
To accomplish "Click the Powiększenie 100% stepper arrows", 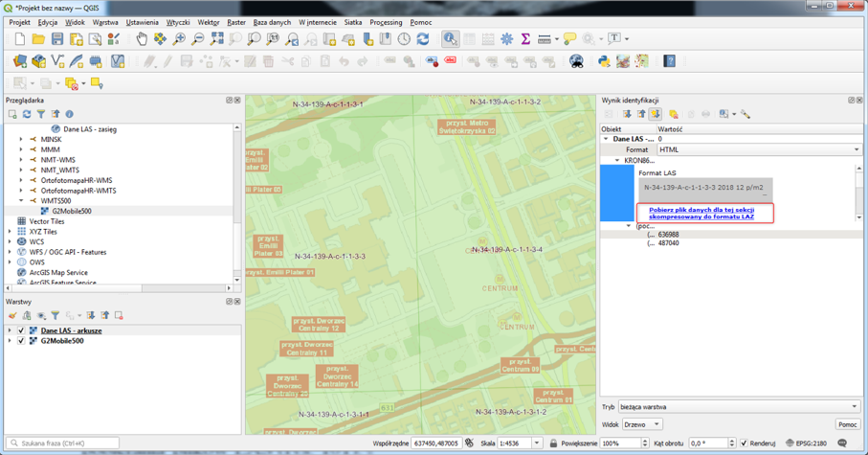I will [x=644, y=444].
